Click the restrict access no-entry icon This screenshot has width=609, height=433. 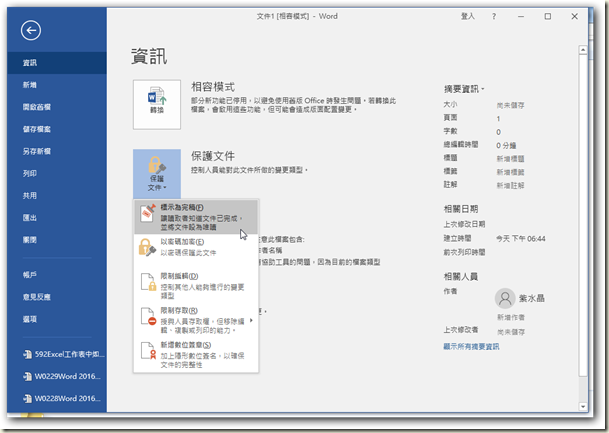pos(148,316)
